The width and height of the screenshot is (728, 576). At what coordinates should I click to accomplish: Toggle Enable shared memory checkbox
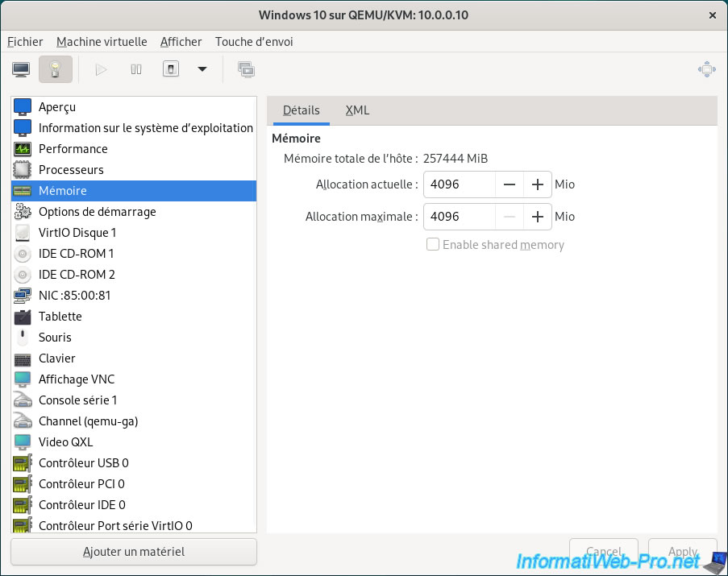(x=433, y=244)
